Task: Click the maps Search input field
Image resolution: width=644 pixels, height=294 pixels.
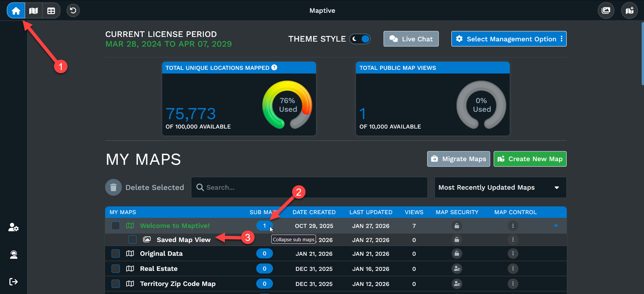Action: pos(309,187)
